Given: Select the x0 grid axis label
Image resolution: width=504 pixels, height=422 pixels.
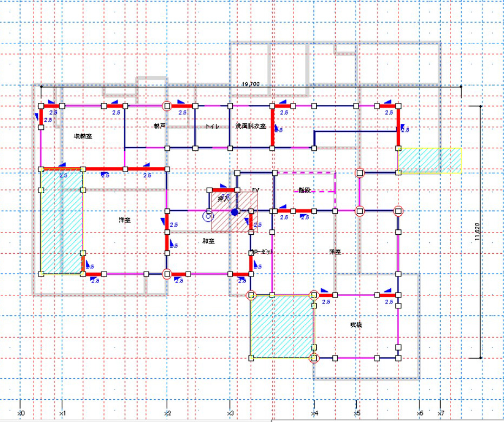Looking at the screenshot, I should (x=21, y=413).
